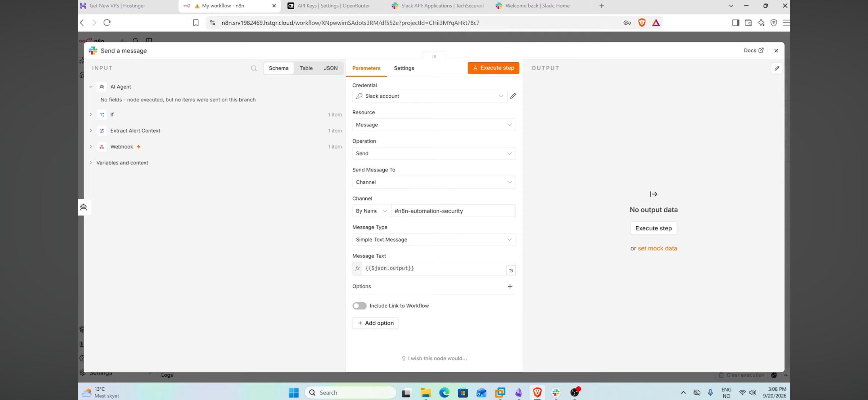Image resolution: width=868 pixels, height=400 pixels.
Task: Click the reset icon beside Message Text
Action: click(x=511, y=270)
